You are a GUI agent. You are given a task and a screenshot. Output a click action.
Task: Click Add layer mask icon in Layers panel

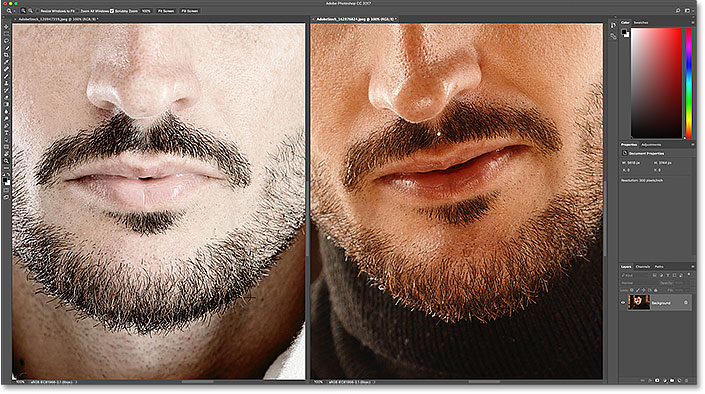point(657,381)
